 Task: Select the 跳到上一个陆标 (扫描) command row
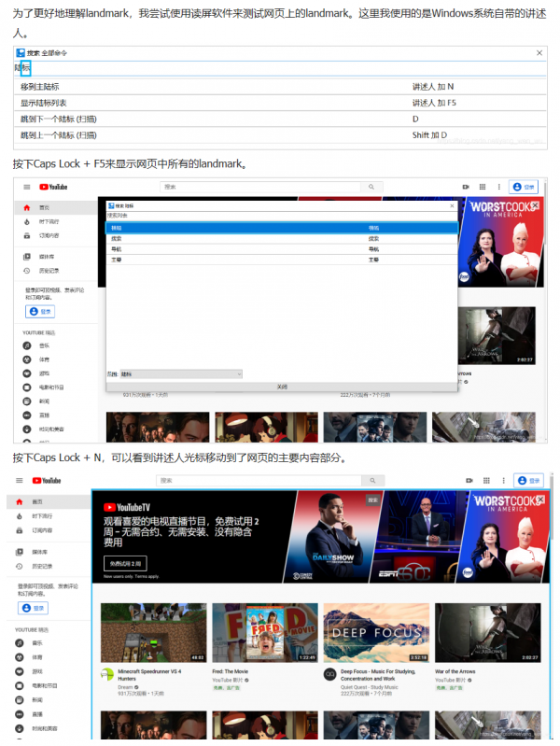280,135
